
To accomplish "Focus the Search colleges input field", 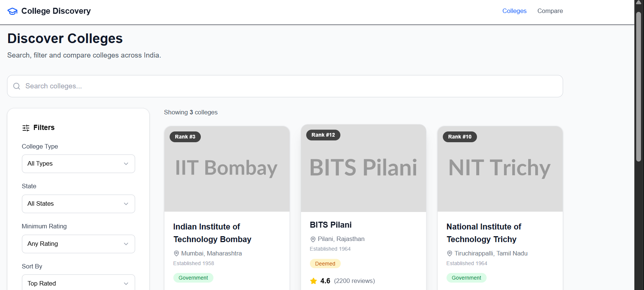I will click(x=285, y=86).
